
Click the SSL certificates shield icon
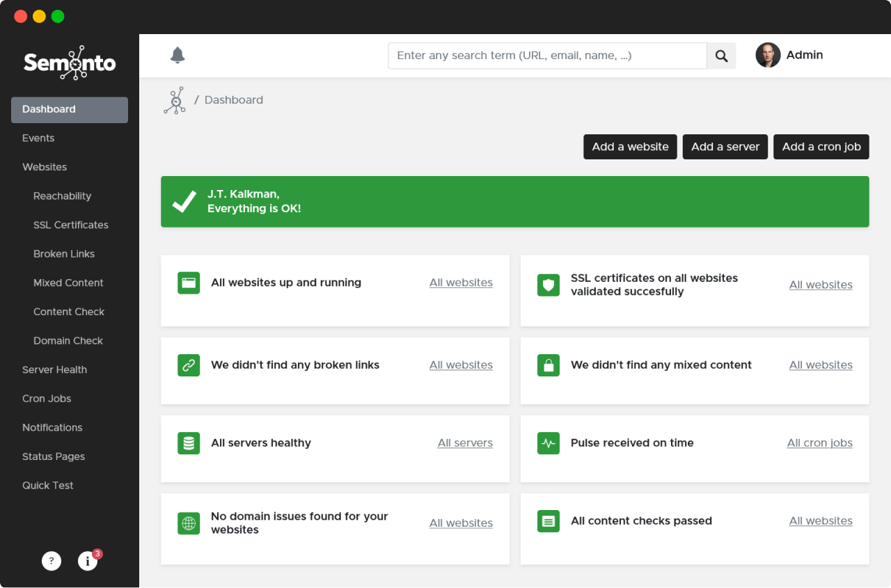tap(549, 285)
